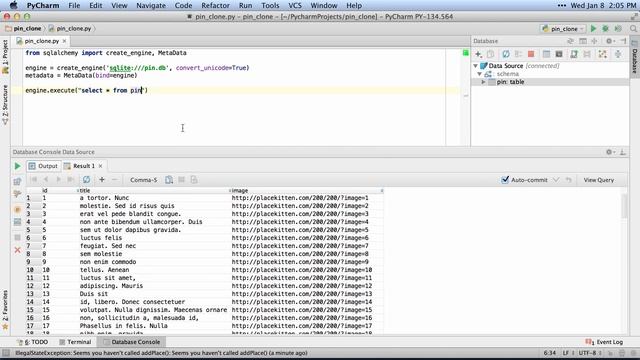The image size is (640, 360).
Task: Disconnect with the red stop icon
Action: (531, 54)
